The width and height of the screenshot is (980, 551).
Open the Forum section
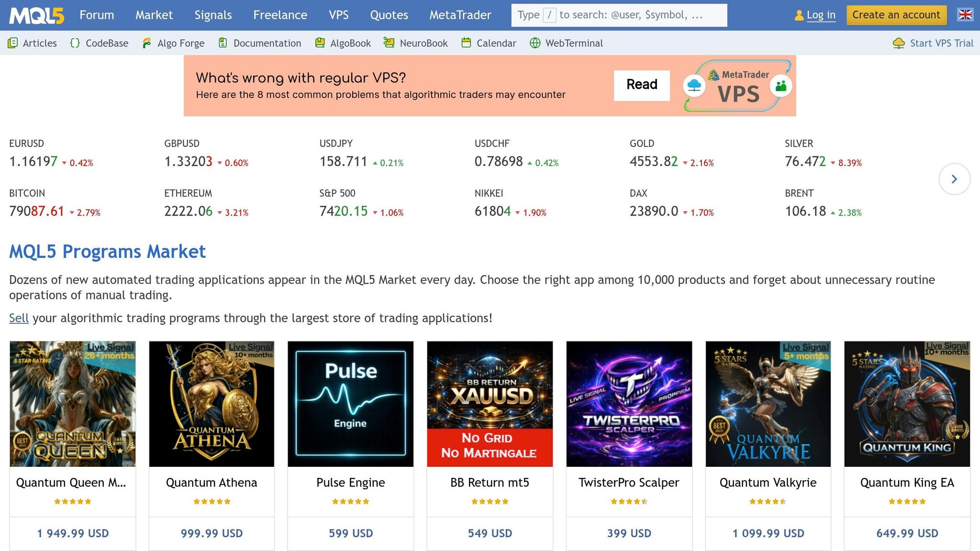[x=97, y=15]
